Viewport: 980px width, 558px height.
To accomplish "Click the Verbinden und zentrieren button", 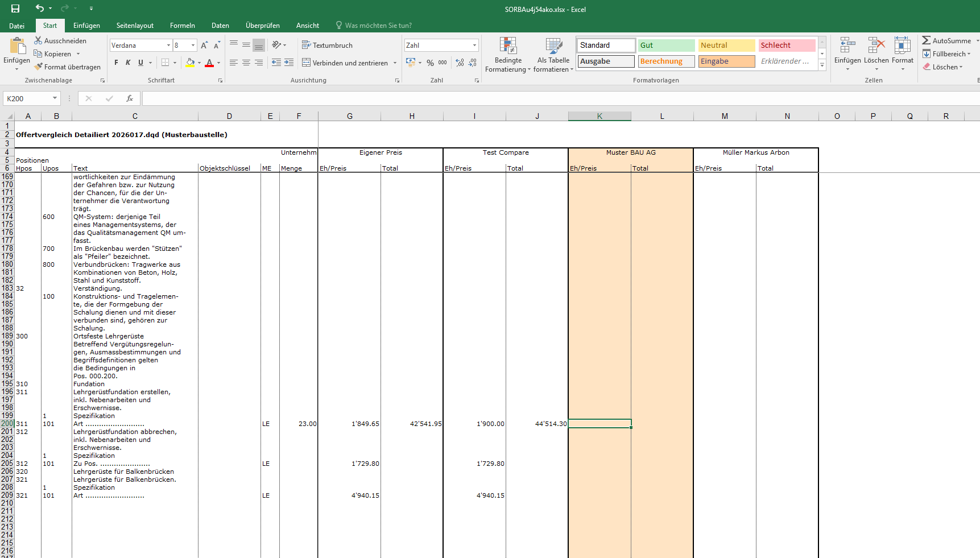I will [345, 63].
